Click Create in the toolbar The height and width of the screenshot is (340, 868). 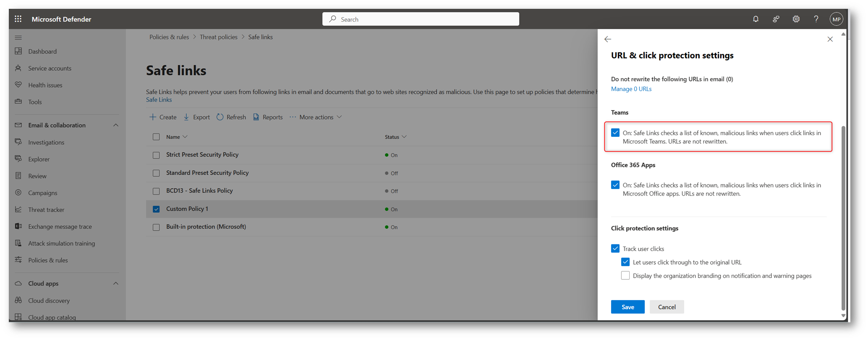(163, 117)
